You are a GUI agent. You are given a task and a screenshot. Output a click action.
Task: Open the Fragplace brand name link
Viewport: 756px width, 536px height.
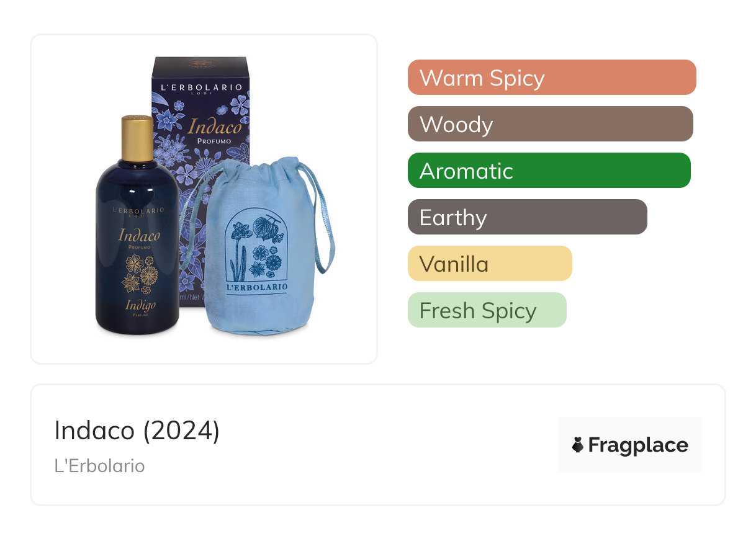tap(638, 445)
